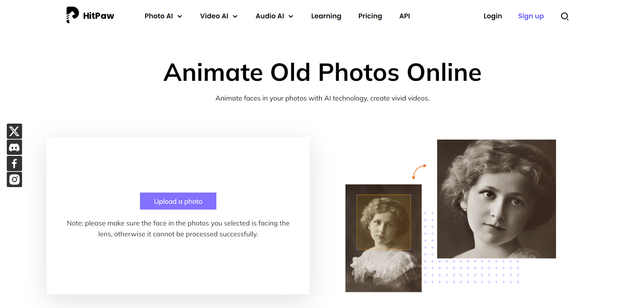Click the large animated portrait preview
644x308 pixels.
coord(496,199)
